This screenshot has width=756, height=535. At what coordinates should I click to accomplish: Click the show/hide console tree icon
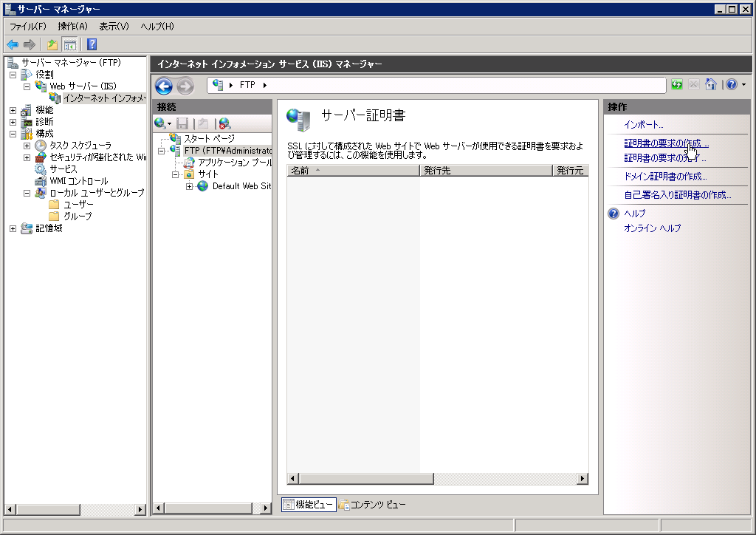coord(69,44)
